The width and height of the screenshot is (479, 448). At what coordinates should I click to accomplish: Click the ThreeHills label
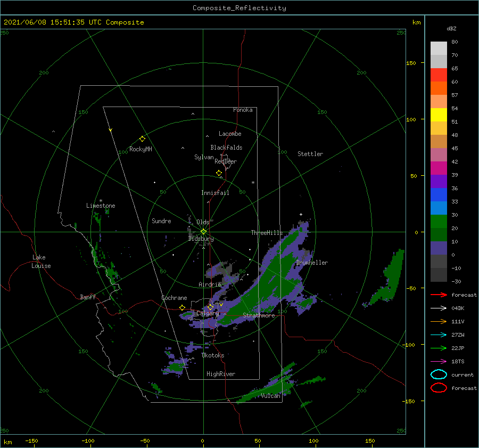click(x=267, y=233)
